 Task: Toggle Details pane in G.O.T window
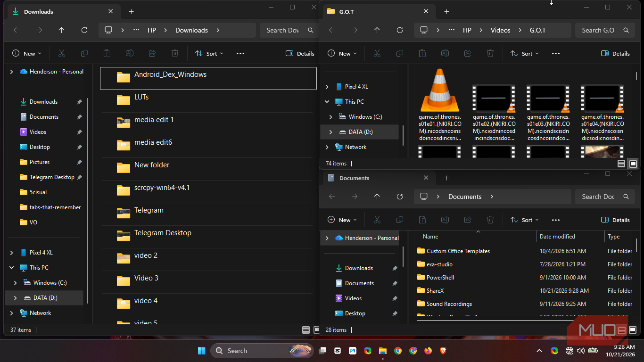click(615, 54)
